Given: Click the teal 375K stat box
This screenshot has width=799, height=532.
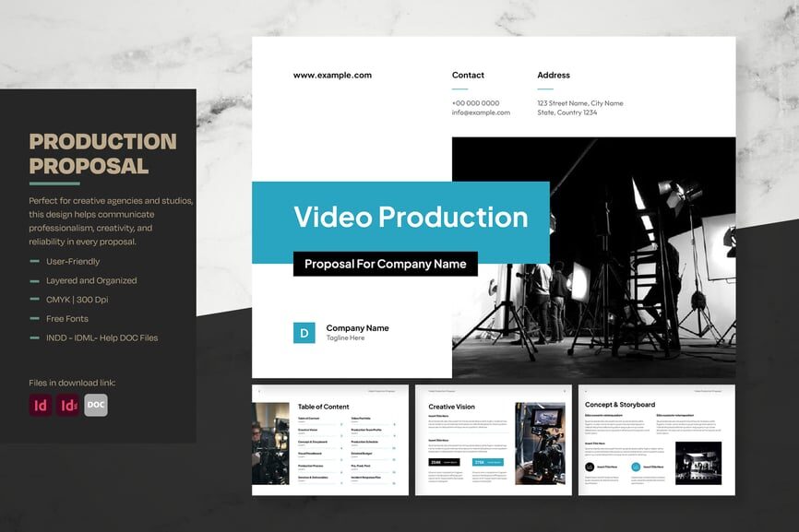Looking at the screenshot, I should (x=489, y=462).
